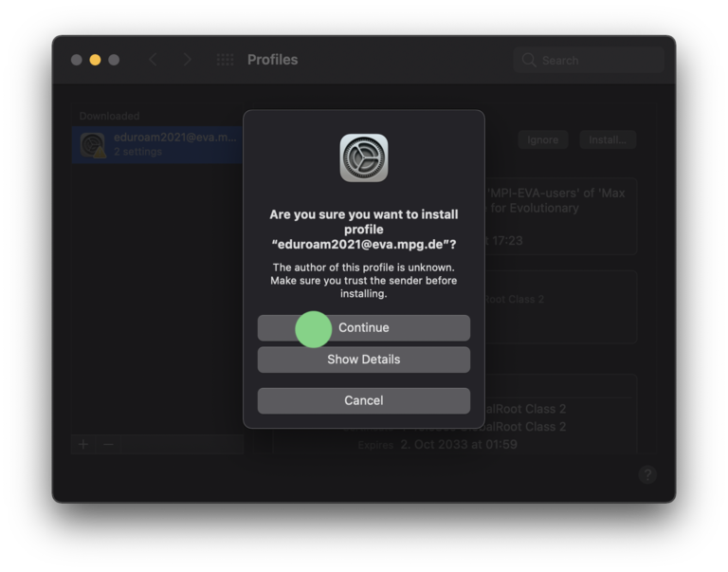The height and width of the screenshot is (572, 728).
Task: Click the 'Downloaded' section heading
Action: 109,116
